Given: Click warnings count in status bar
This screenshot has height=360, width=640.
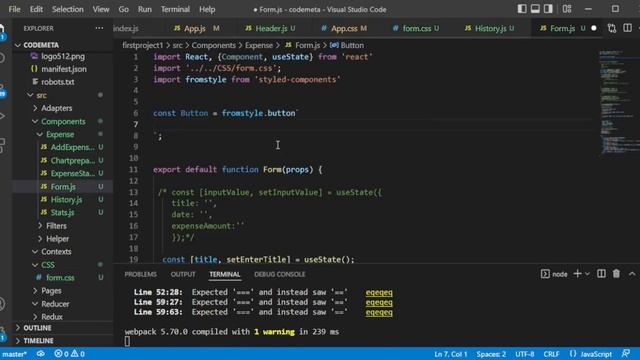Looking at the screenshot, I should click(78, 354).
